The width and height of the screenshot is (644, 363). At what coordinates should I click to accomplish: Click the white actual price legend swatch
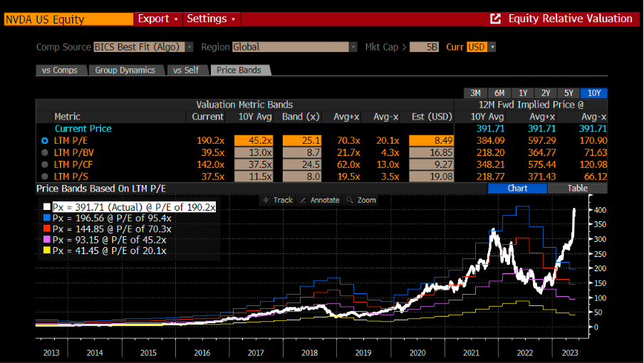coord(47,207)
